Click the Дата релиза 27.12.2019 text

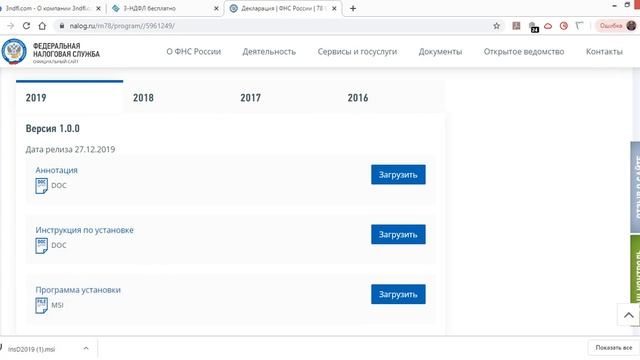(x=70, y=149)
